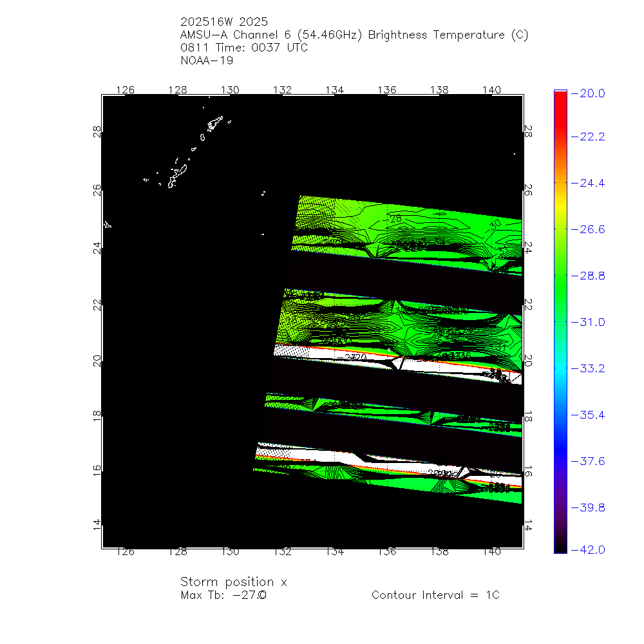This screenshot has width=644, height=644.
Task: Click the 134 longitude label on bottom axis
Action: click(x=335, y=552)
